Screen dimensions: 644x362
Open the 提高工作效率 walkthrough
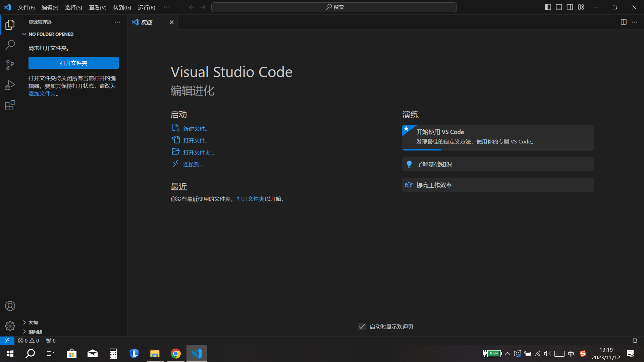coord(498,185)
